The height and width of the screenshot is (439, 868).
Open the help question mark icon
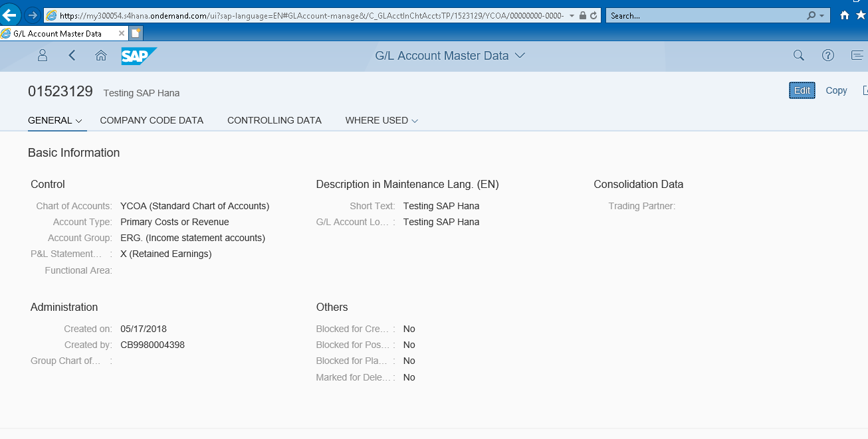828,56
